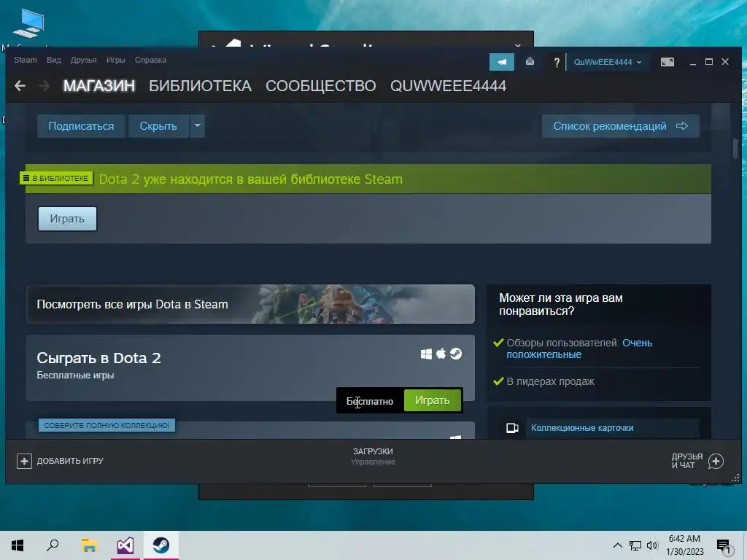Click the Скрыть button
Image resolution: width=747 pixels, height=560 pixels.
[158, 125]
